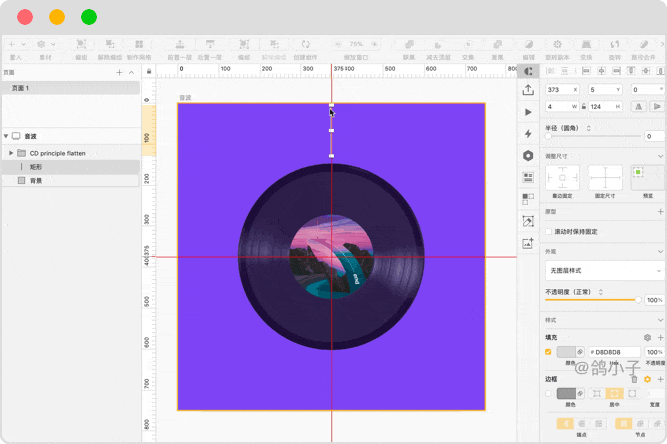Collapse the 页面 pages list chevron
Image resolution: width=667 pixels, height=444 pixels.
click(131, 72)
